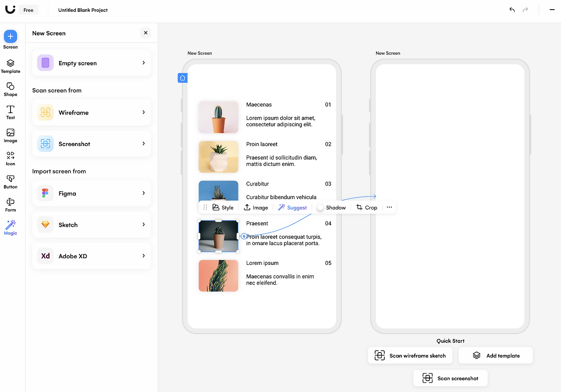Click Scan wireframe sketch quick start button
Image resolution: width=561 pixels, height=392 pixels.
pos(410,356)
